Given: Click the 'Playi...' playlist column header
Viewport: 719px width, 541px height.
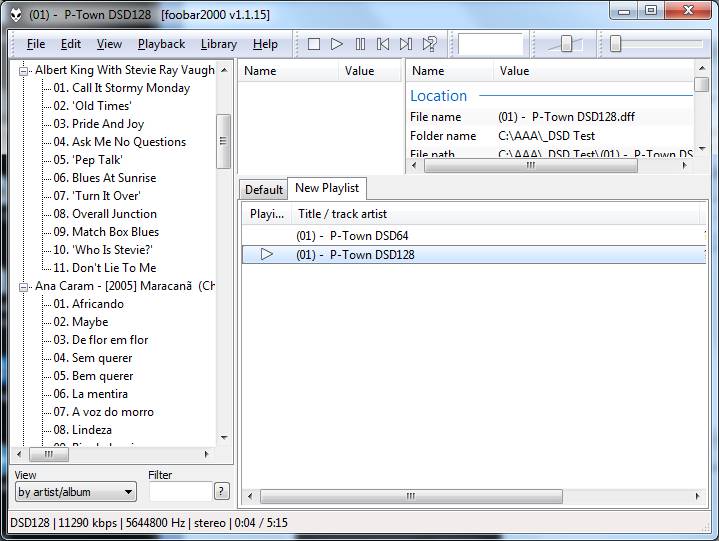Looking at the screenshot, I should pyautogui.click(x=267, y=214).
